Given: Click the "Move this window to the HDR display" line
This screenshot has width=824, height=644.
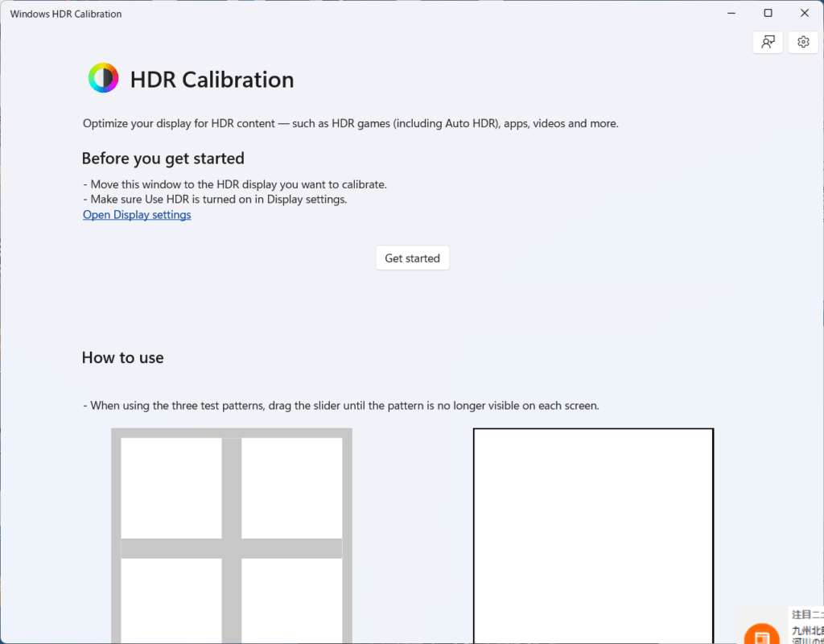Looking at the screenshot, I should 235,184.
